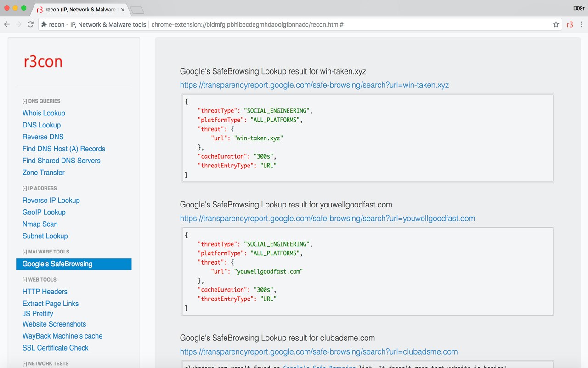Bookmark this page with star icon
588x368 pixels.
click(556, 24)
